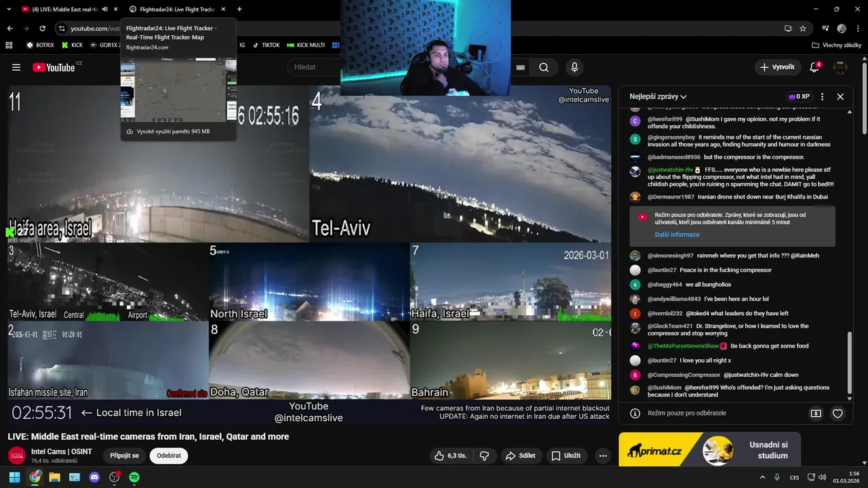868x488 pixels.
Task: Start voice search with microphone icon
Action: pos(574,67)
